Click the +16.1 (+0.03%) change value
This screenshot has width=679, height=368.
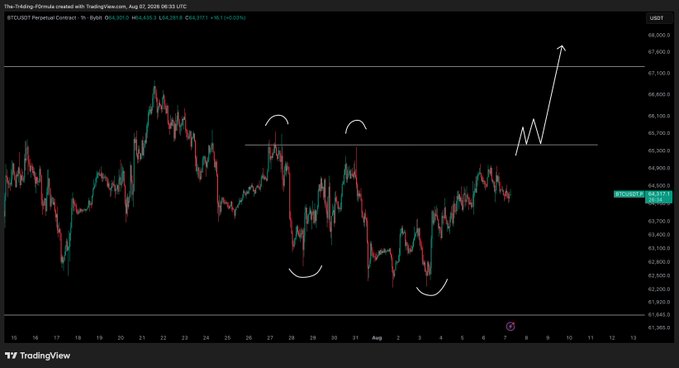[228, 18]
